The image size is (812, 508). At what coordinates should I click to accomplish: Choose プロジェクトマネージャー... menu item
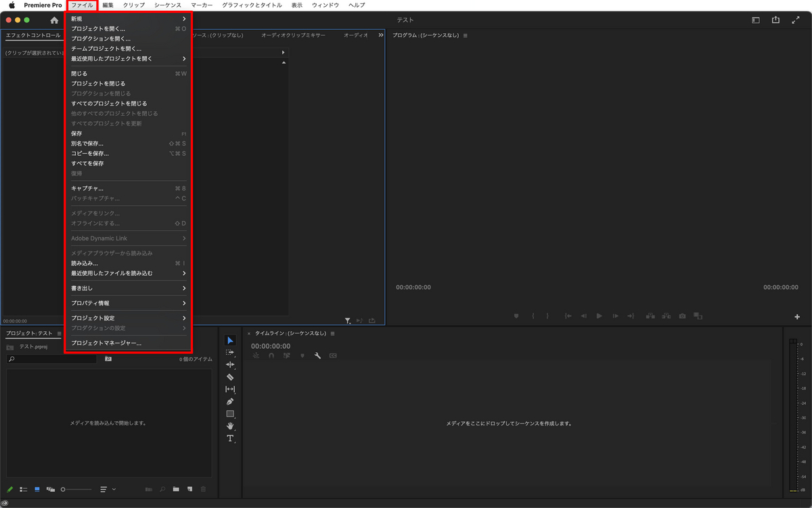tap(129, 343)
